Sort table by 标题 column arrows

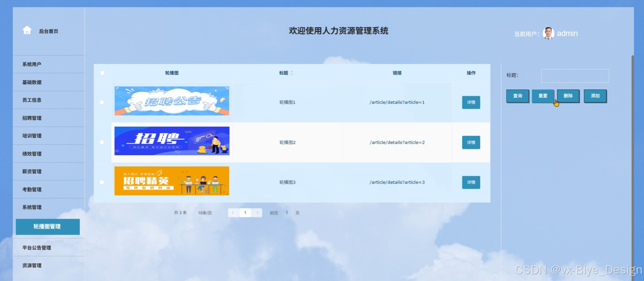point(292,73)
